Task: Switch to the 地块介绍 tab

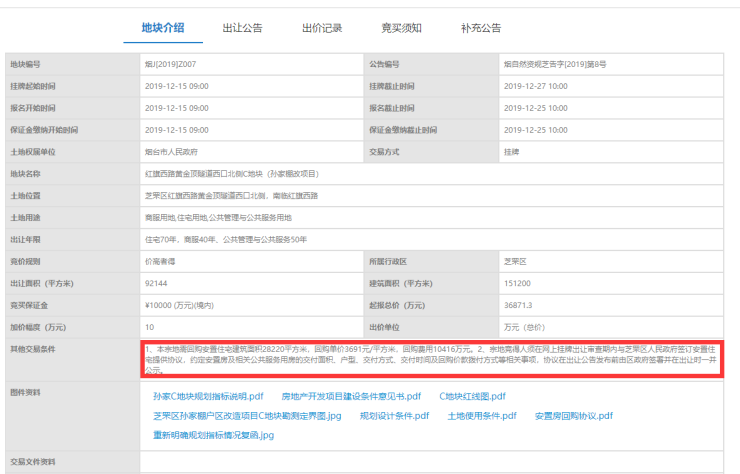Action: click(x=162, y=28)
